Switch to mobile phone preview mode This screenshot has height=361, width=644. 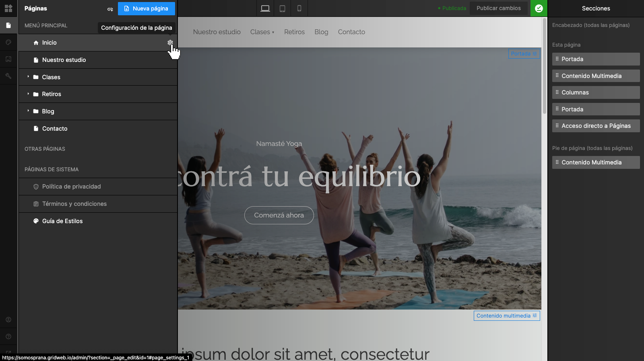click(x=299, y=8)
